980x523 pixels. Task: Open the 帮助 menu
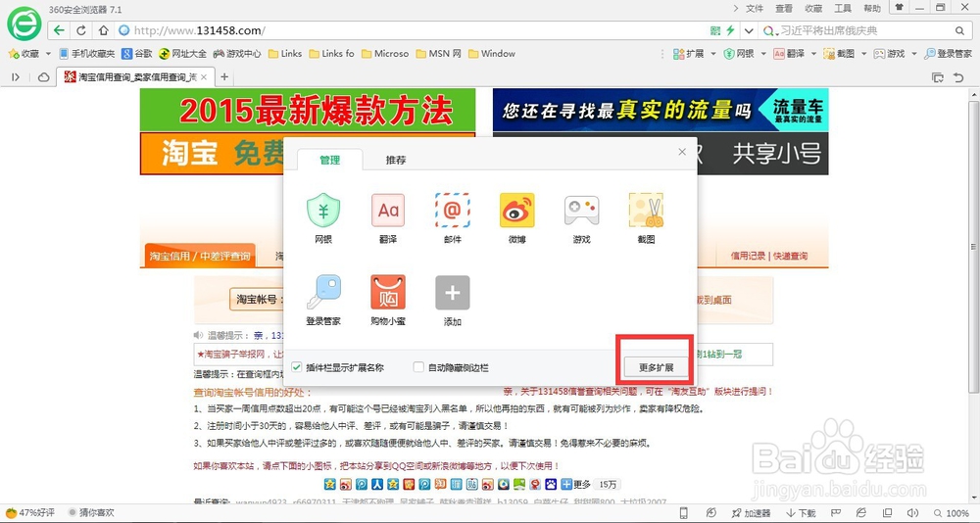pyautogui.click(x=872, y=8)
